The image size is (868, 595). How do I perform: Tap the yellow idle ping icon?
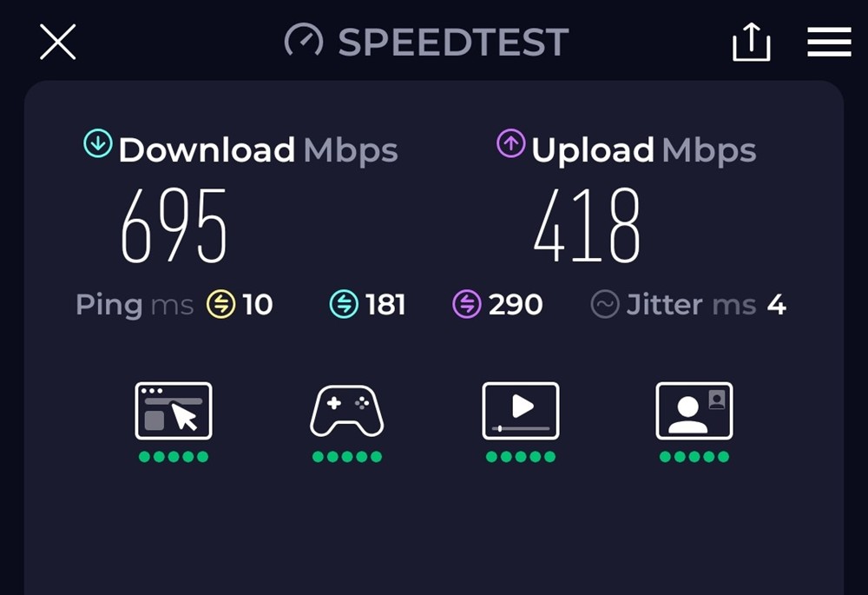(220, 304)
